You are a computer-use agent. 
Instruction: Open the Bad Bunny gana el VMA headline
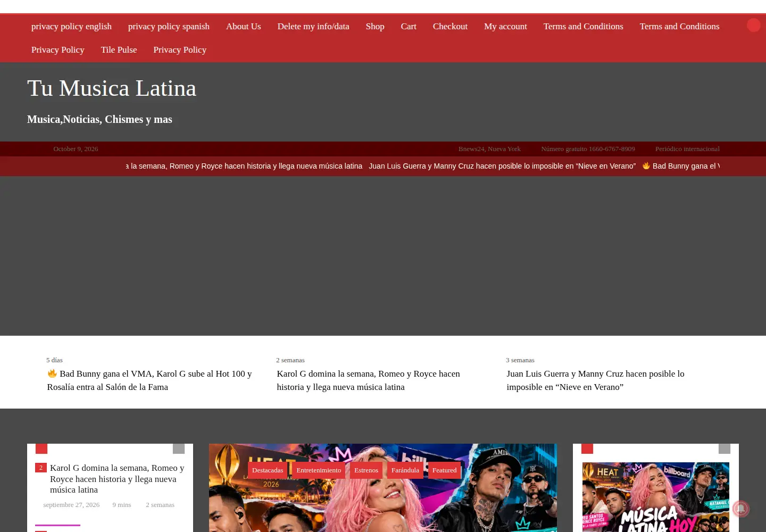point(149,380)
